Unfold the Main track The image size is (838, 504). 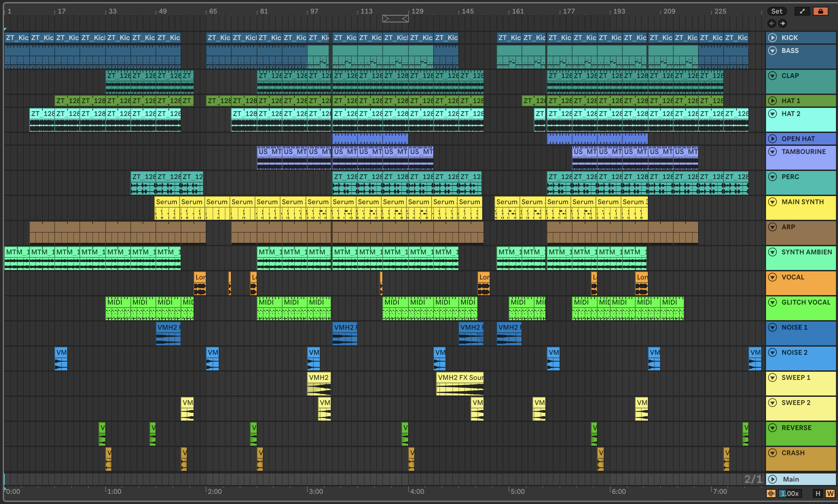pyautogui.click(x=772, y=479)
